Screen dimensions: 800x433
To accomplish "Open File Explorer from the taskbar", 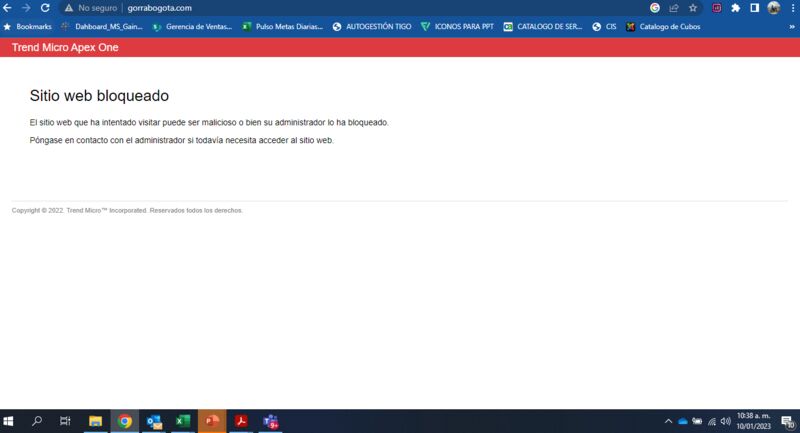I will pos(95,421).
